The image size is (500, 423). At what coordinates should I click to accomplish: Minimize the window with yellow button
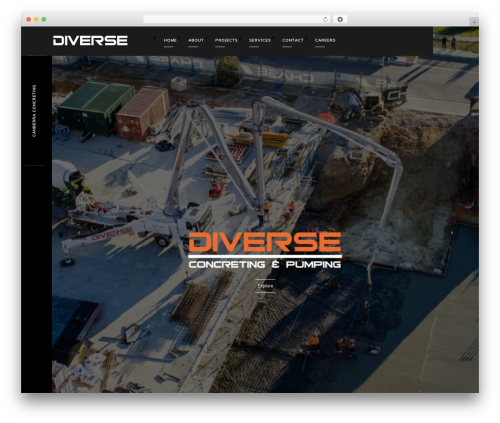pyautogui.click(x=36, y=20)
